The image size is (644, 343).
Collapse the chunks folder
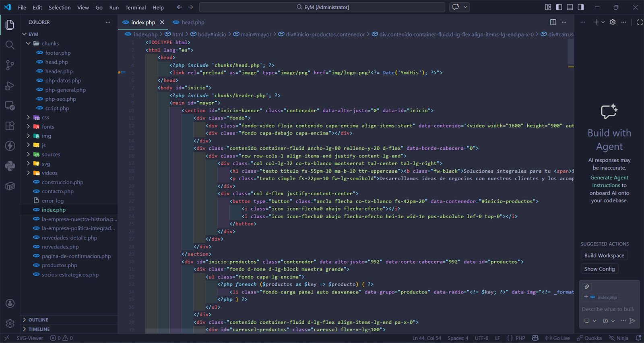tap(50, 43)
